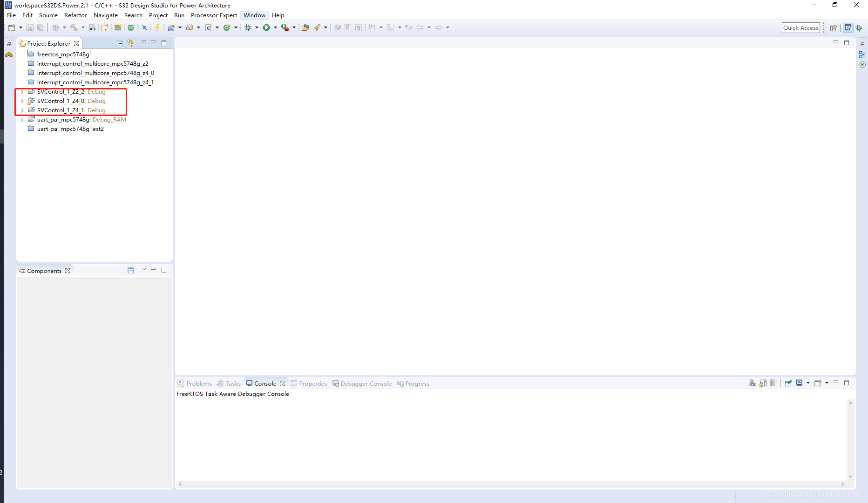Open the Help menu
The height and width of the screenshot is (503, 868).
click(278, 15)
